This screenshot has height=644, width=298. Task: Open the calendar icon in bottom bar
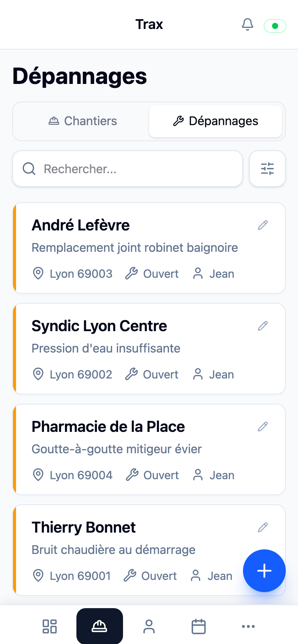pos(199,626)
